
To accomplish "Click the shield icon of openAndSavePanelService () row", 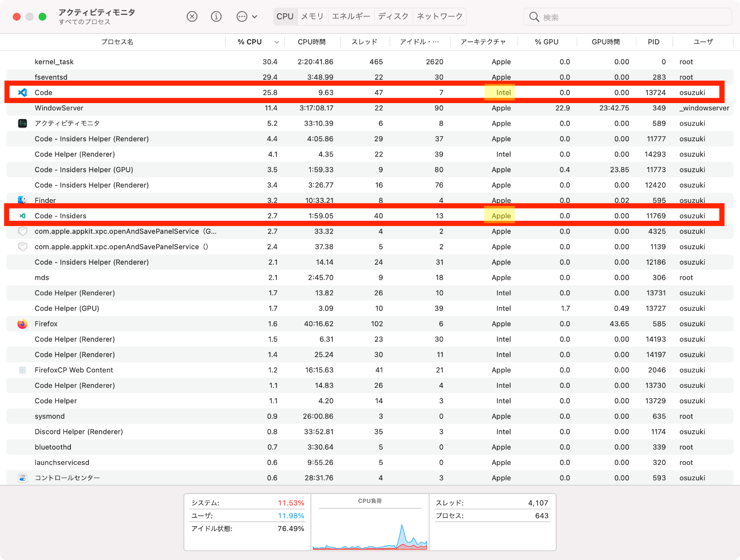I will 22,247.
